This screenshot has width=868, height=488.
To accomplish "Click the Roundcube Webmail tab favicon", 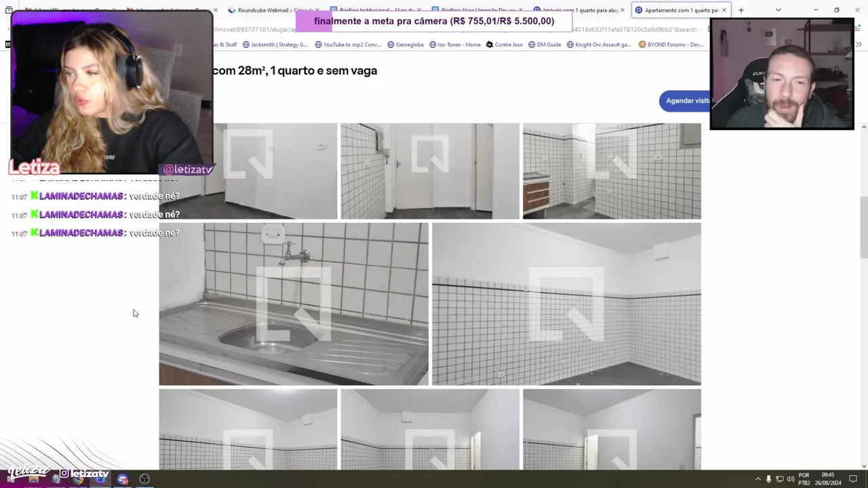I will [x=232, y=10].
